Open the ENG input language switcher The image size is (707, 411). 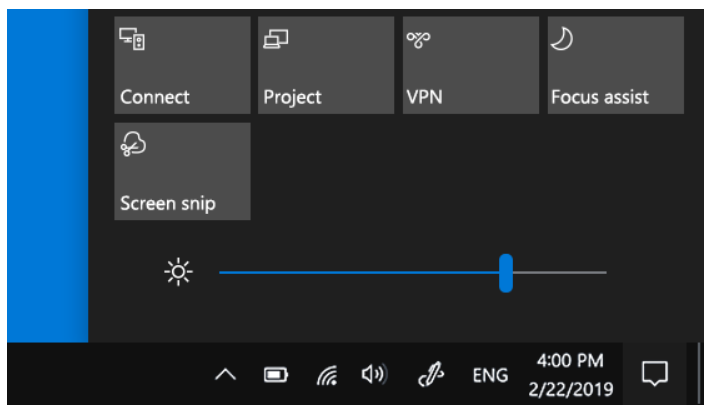(490, 375)
